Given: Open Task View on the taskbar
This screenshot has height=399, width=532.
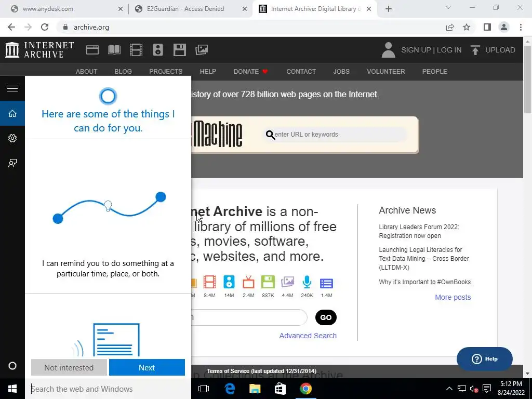Looking at the screenshot, I should [204, 389].
